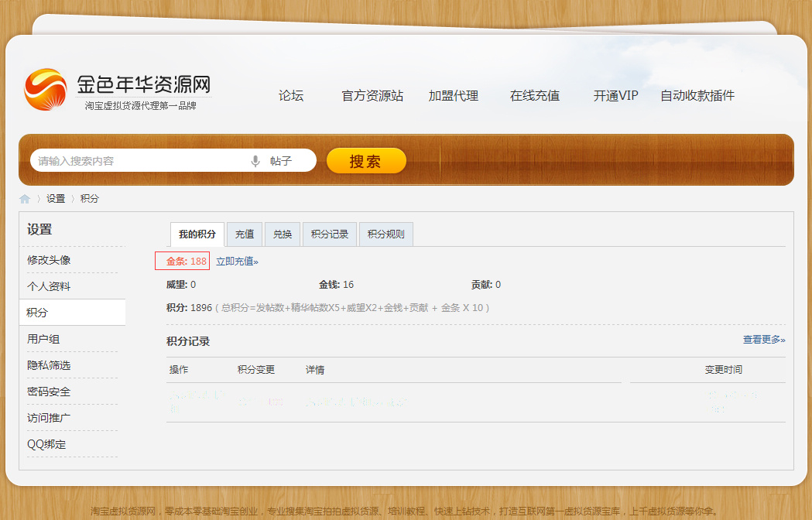Open 在线充值 navigation item

coord(534,96)
